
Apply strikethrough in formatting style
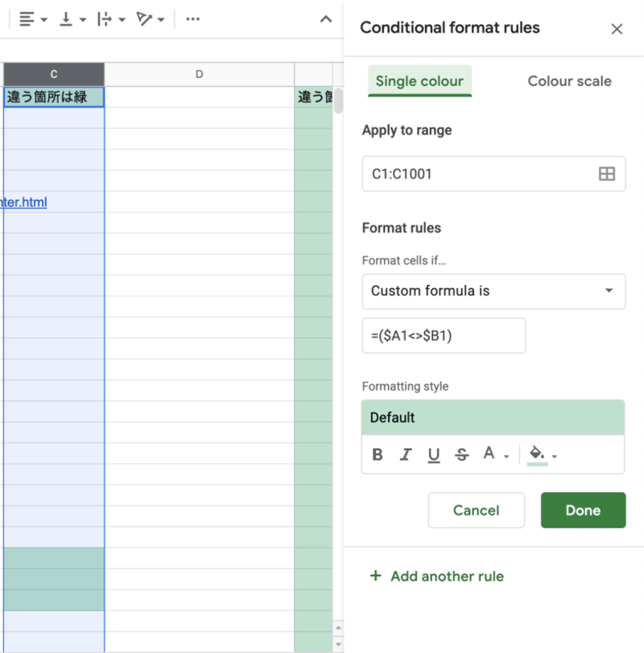click(461, 455)
